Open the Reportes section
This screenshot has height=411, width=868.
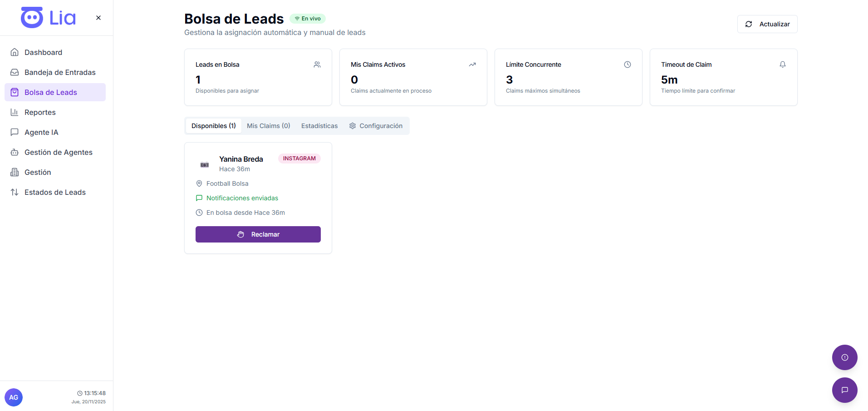(40, 112)
